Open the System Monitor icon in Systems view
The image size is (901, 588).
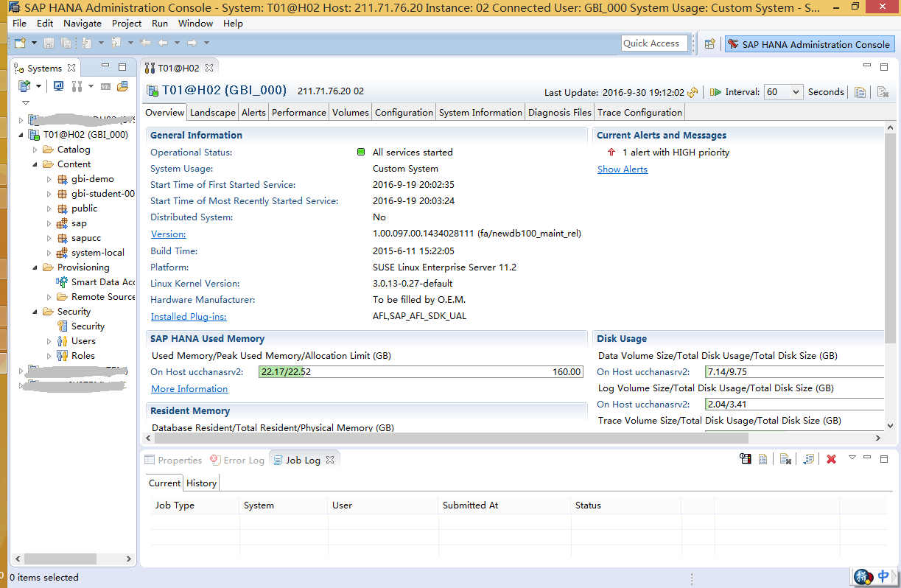[x=58, y=86]
